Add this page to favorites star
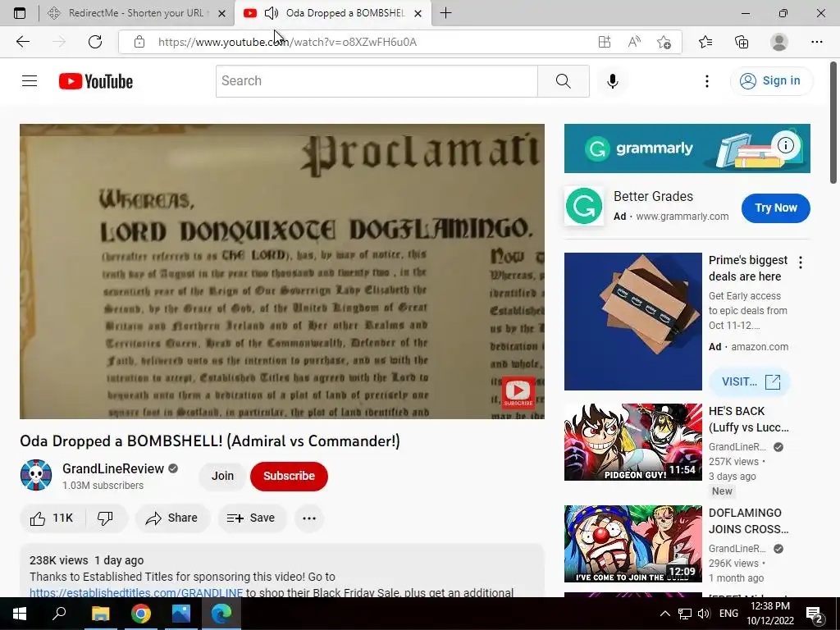840x630 pixels. click(664, 42)
